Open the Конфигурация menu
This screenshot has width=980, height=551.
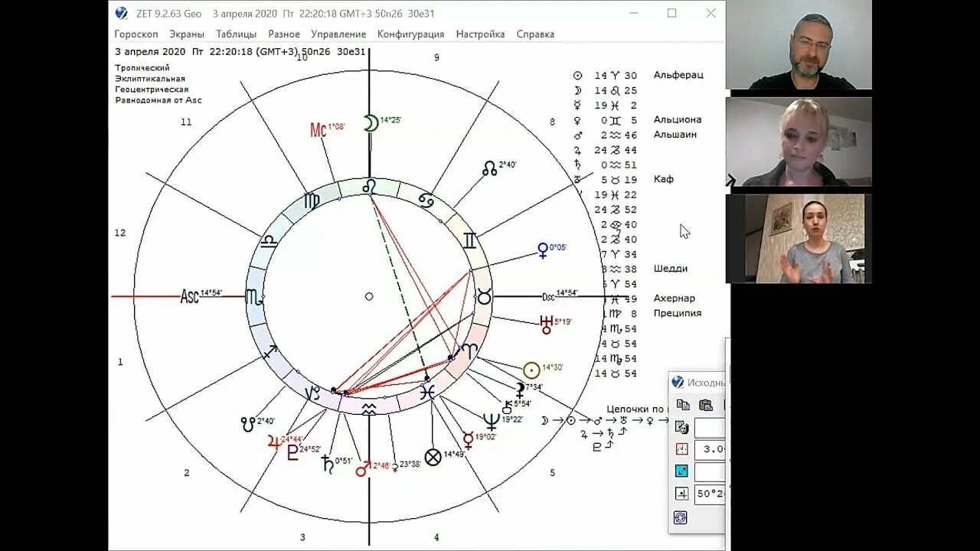(x=410, y=34)
